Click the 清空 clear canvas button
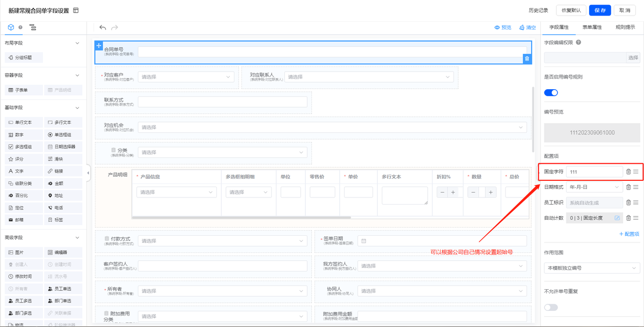This screenshot has height=327, width=644. coord(527,28)
